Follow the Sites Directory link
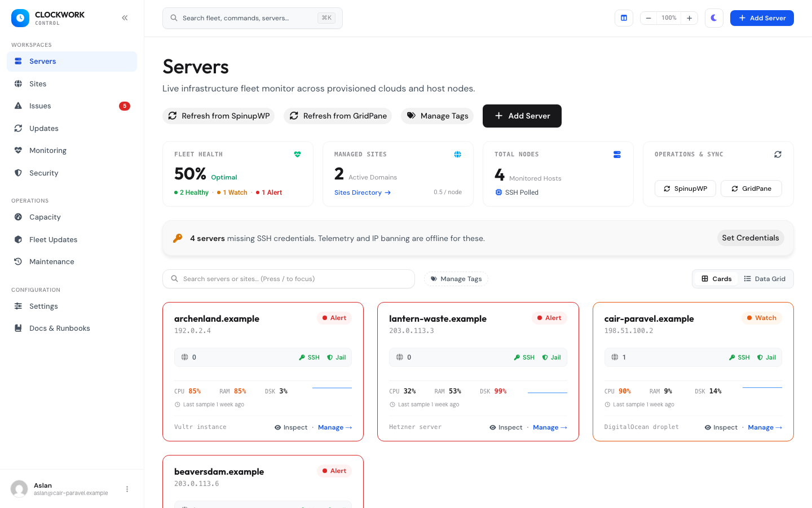This screenshot has width=812, height=508. (363, 192)
